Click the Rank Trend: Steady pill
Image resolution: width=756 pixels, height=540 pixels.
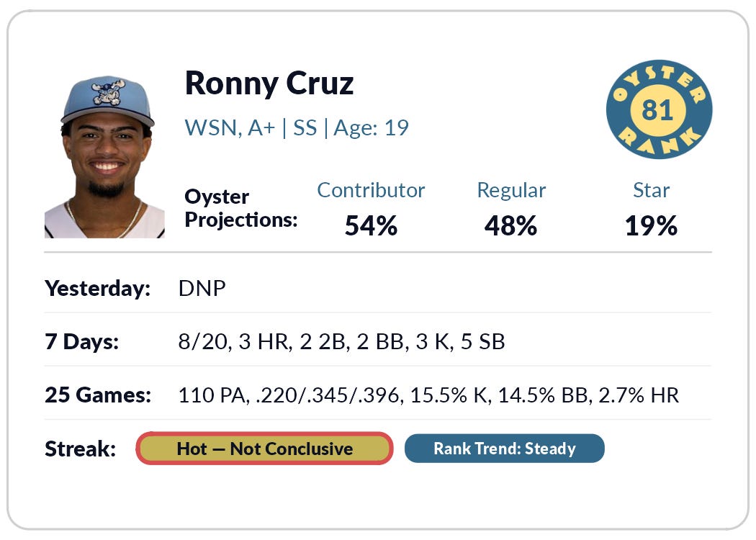coord(504,449)
